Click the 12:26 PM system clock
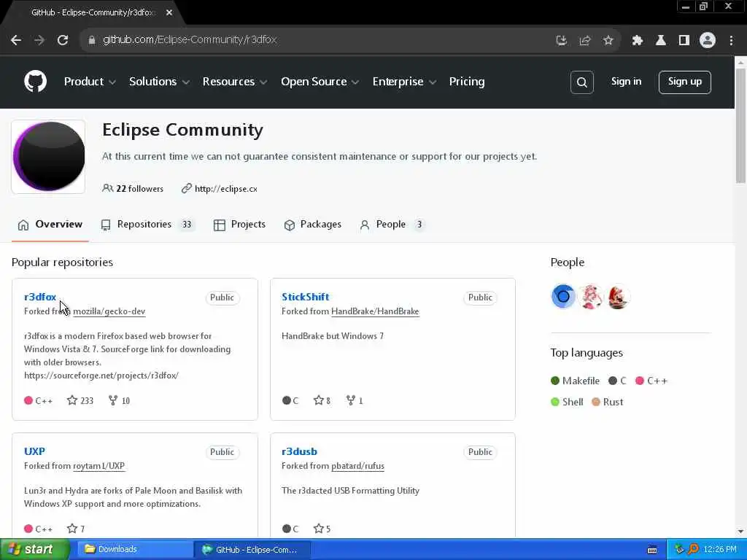This screenshot has width=747, height=560. click(x=720, y=550)
